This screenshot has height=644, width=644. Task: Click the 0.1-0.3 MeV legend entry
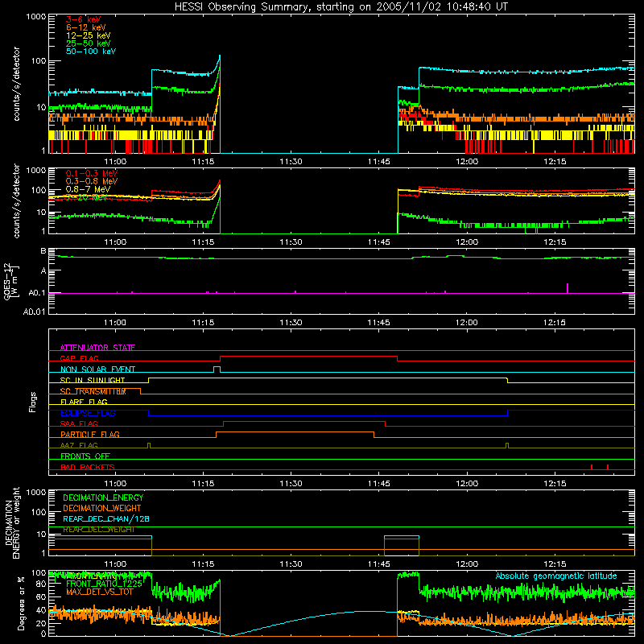(92, 173)
